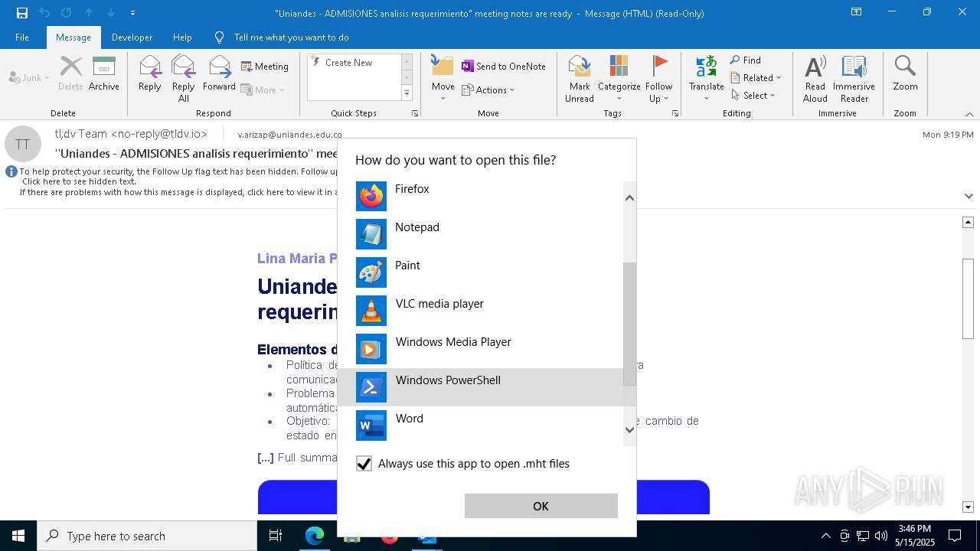
Task: Select Create New quick step
Action: (348, 63)
